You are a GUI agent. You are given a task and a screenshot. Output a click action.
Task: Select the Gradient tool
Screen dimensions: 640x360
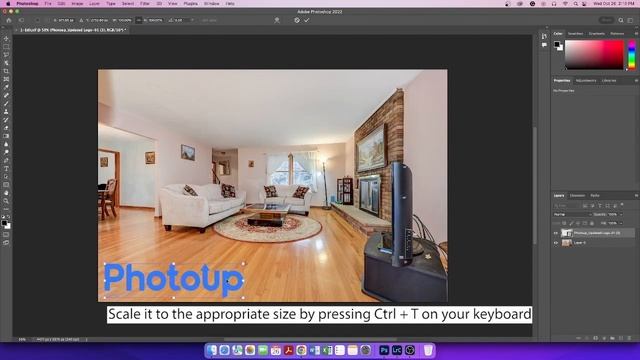(x=6, y=136)
